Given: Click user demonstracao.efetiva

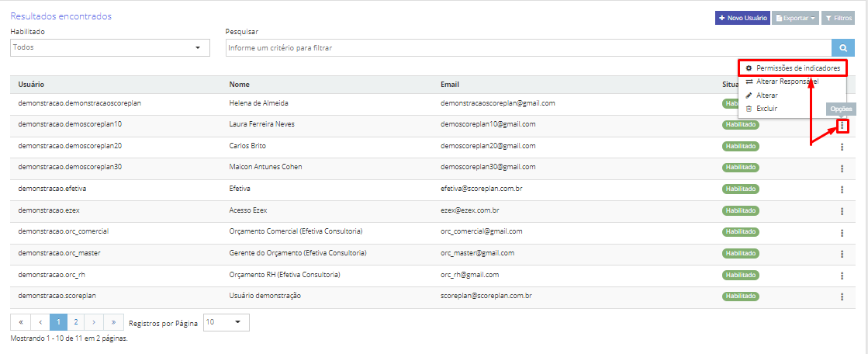Looking at the screenshot, I should tap(52, 189).
